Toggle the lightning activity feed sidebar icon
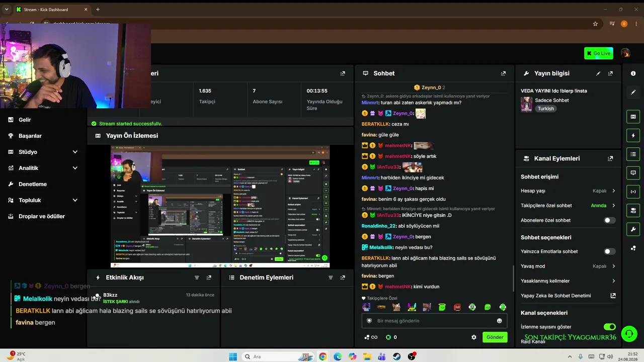Viewport: 644px width, 362px height. [633, 135]
